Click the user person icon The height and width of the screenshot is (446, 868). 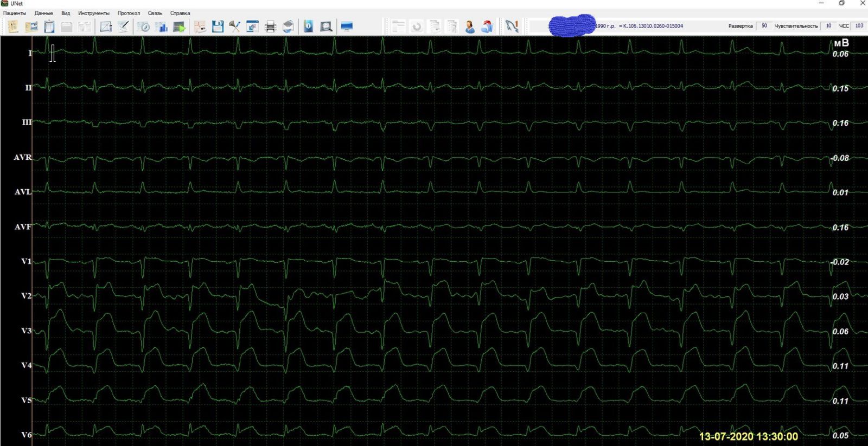(470, 27)
